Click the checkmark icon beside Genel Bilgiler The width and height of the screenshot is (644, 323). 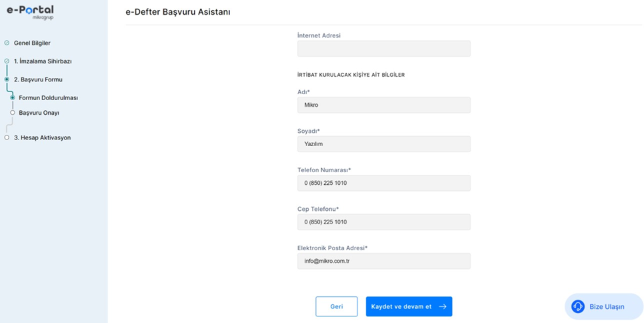coord(7,43)
